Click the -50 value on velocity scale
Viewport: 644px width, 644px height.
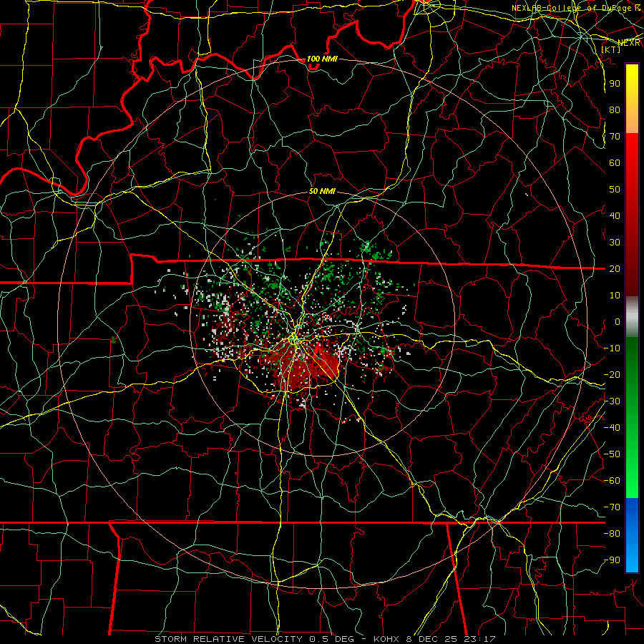(612, 454)
